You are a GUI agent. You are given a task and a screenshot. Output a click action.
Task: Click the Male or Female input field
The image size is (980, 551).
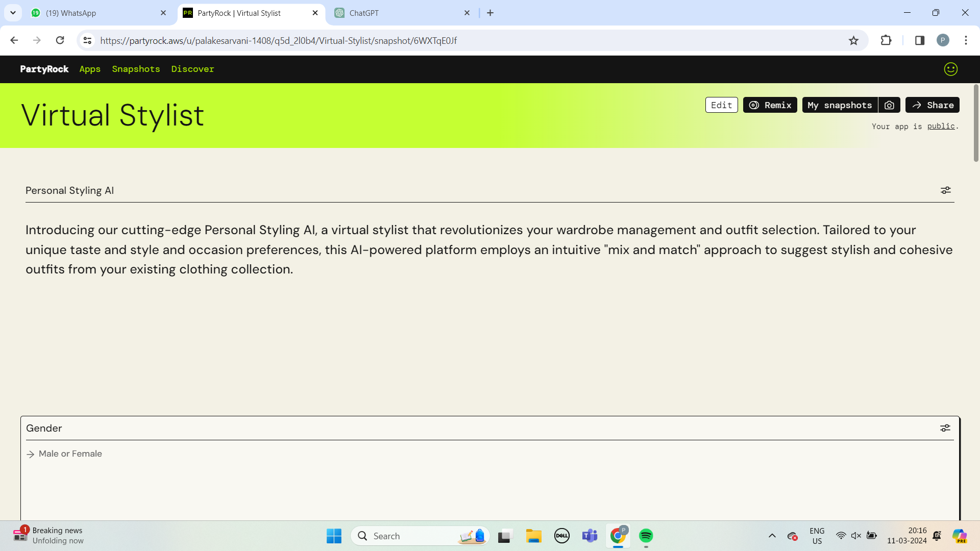point(306,454)
